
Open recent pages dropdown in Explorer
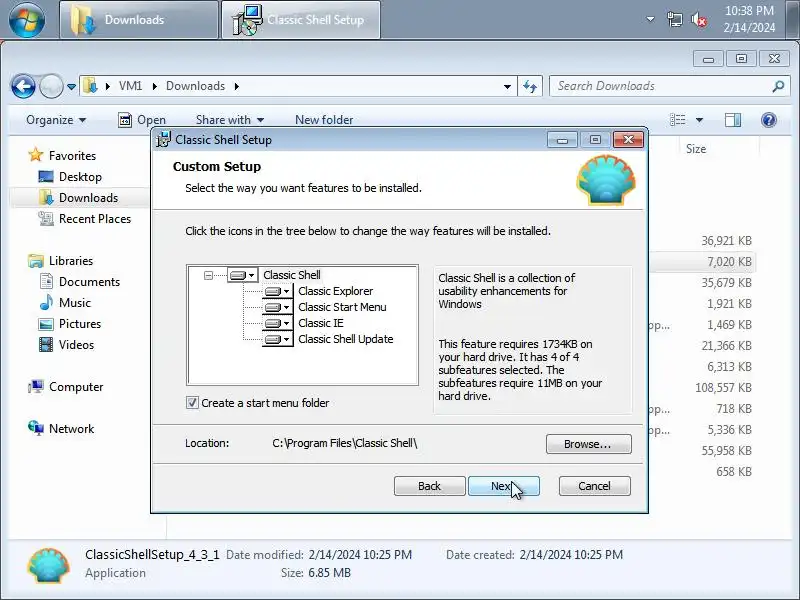click(71, 87)
